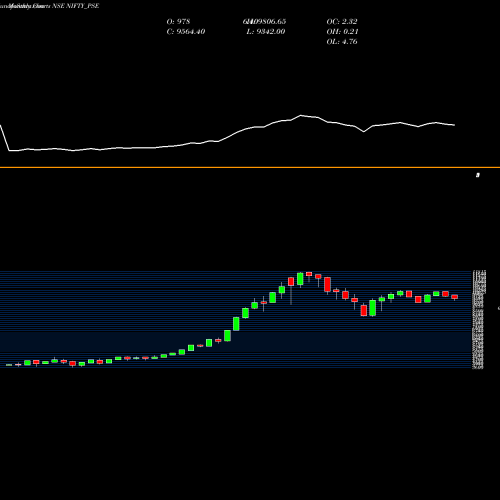Click the 'OH: 0.21' value
This screenshot has height=500, width=500.
point(342,31)
